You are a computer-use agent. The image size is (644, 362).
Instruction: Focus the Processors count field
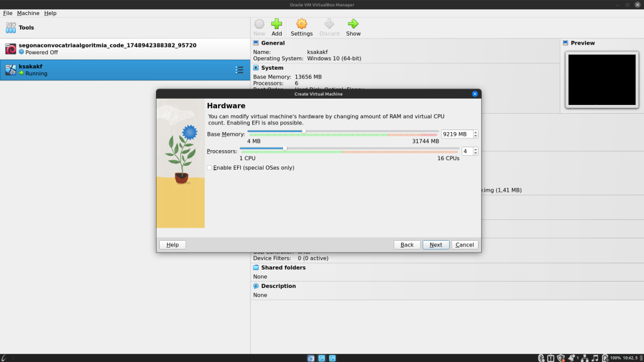click(467, 151)
